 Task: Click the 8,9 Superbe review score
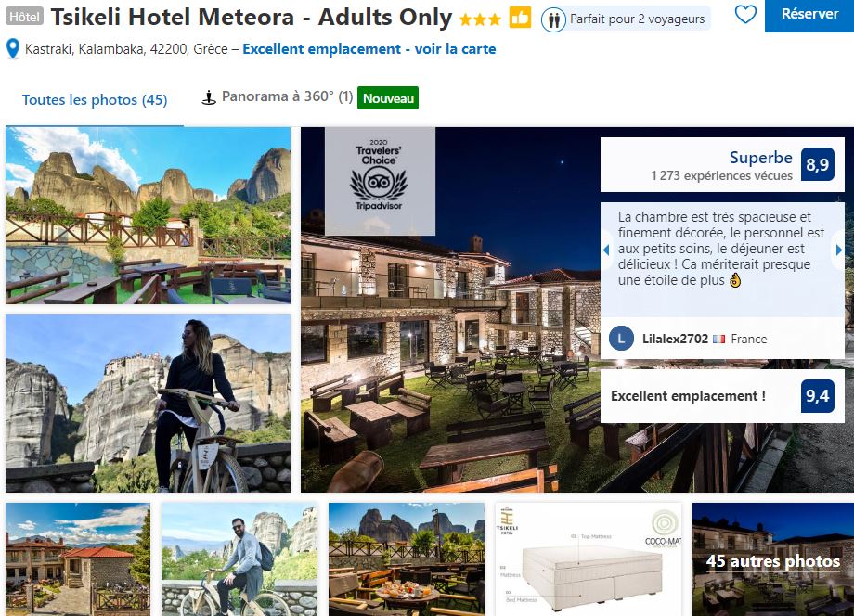point(818,164)
